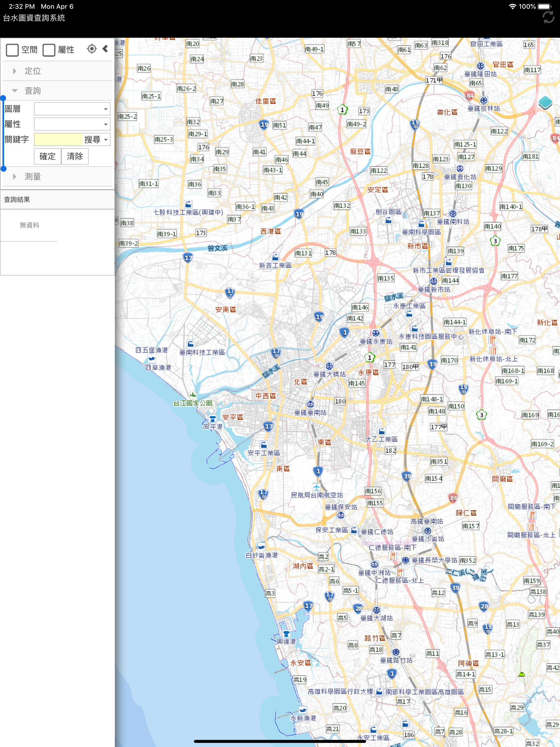Focus the 關鍵字 keyword input field
The image size is (560, 747).
pyautogui.click(x=58, y=139)
